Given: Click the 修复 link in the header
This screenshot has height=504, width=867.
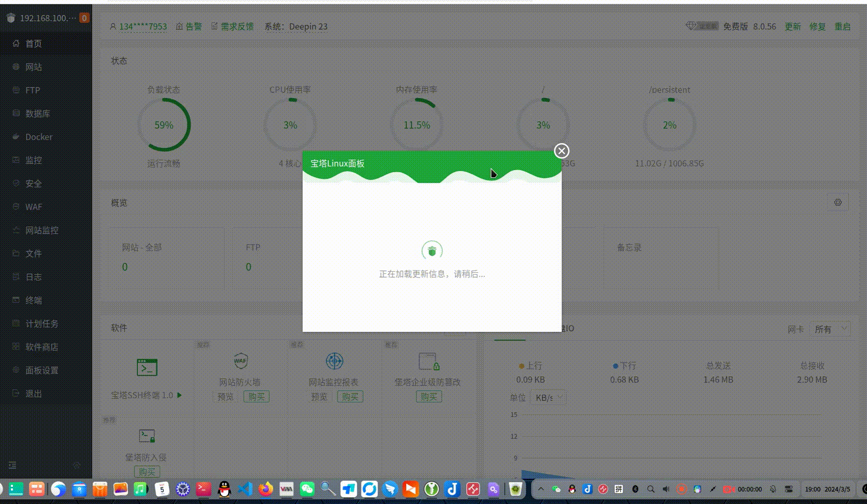Looking at the screenshot, I should 818,26.
